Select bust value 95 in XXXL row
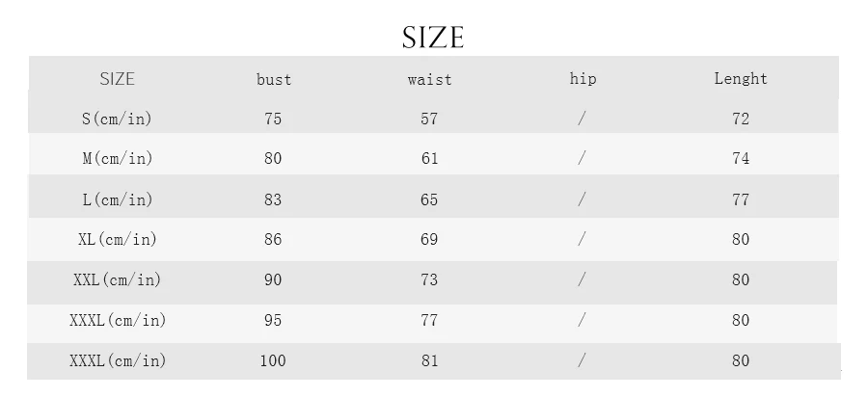This screenshot has width=868, height=398. [x=273, y=321]
